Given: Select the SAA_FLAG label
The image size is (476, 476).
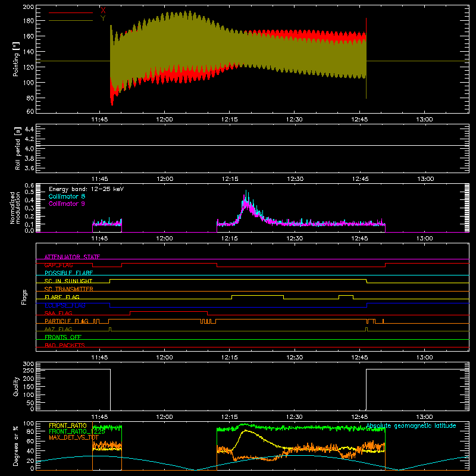Looking at the screenshot, I should [58, 313].
